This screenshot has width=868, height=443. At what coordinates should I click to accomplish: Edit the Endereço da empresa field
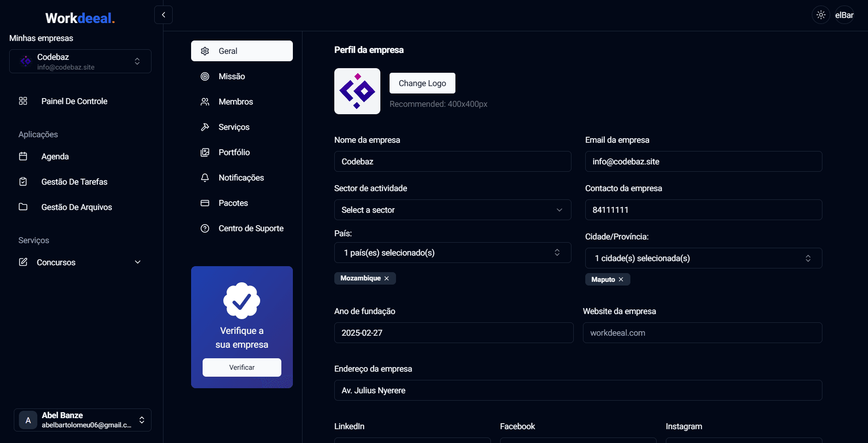point(578,391)
